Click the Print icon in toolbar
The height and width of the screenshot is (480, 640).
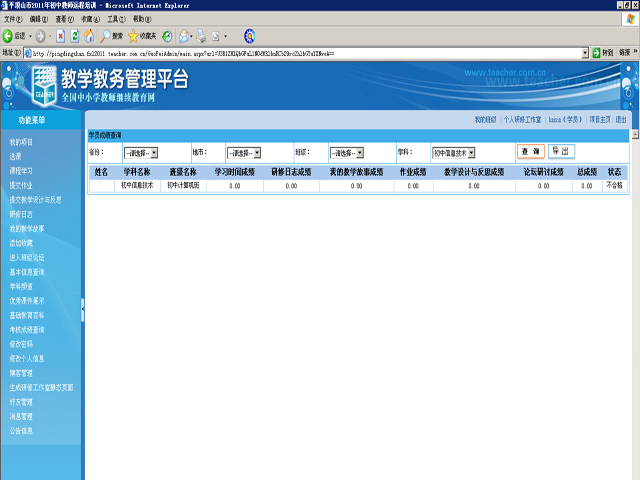click(201, 36)
